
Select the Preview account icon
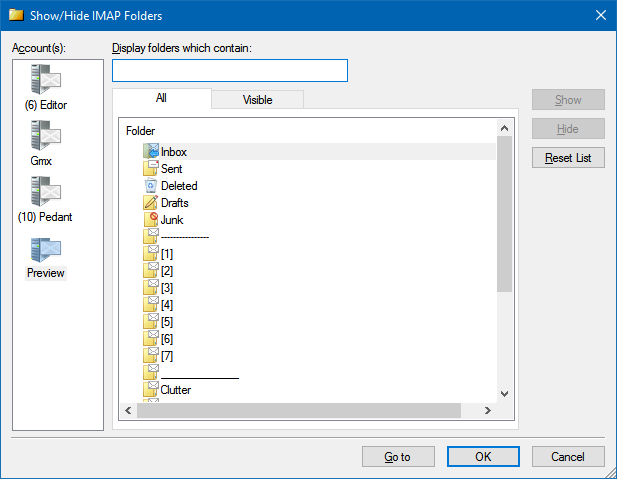tap(46, 250)
